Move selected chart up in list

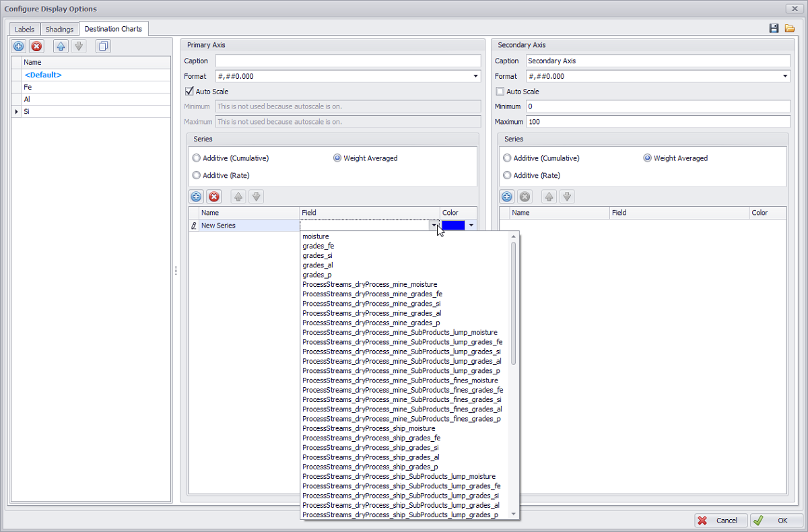point(61,46)
